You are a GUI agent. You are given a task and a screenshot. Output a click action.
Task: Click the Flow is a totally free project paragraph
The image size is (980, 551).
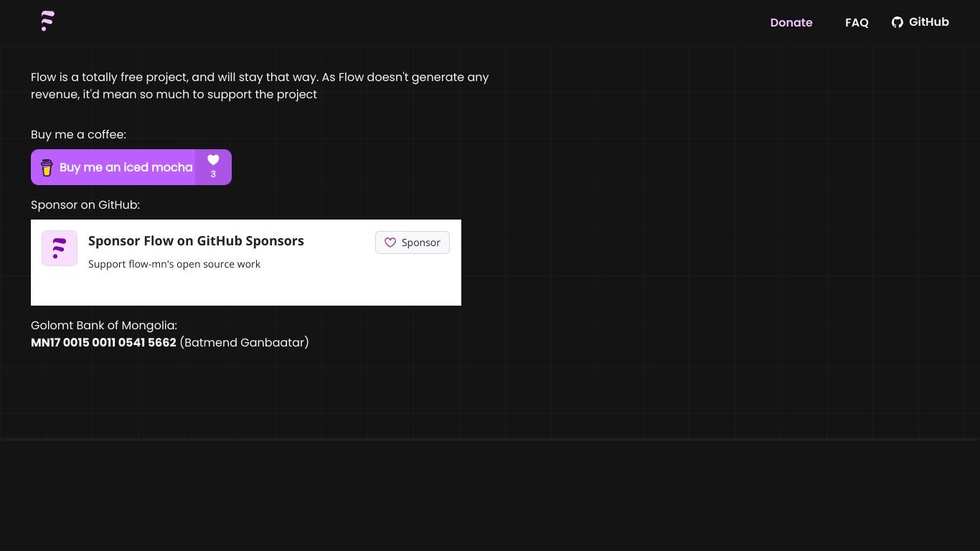[x=260, y=85]
